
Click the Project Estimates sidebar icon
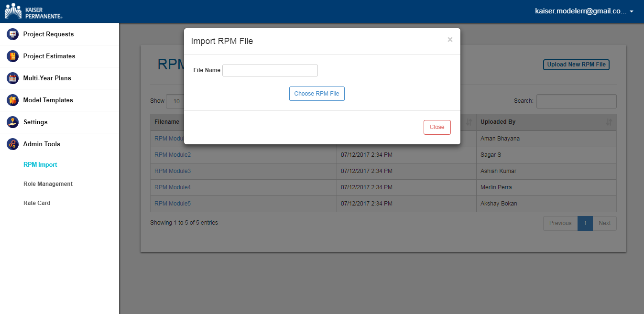pyautogui.click(x=12, y=56)
